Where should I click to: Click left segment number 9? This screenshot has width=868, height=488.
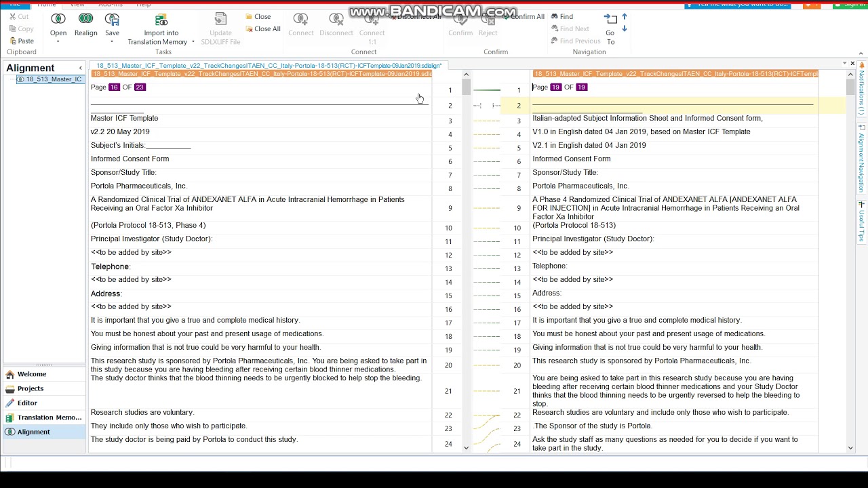pyautogui.click(x=450, y=208)
